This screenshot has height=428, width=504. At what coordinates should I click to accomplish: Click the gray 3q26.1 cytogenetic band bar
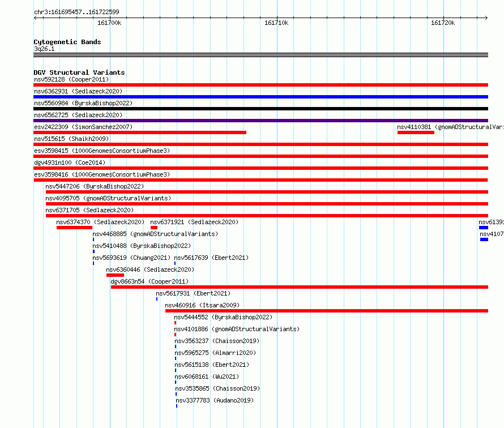point(260,55)
